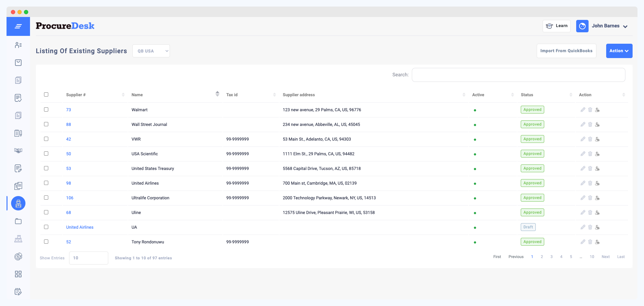Viewport: 644px width, 306px height.
Task: Open the edit pencil icon for Walmart
Action: coord(583,110)
